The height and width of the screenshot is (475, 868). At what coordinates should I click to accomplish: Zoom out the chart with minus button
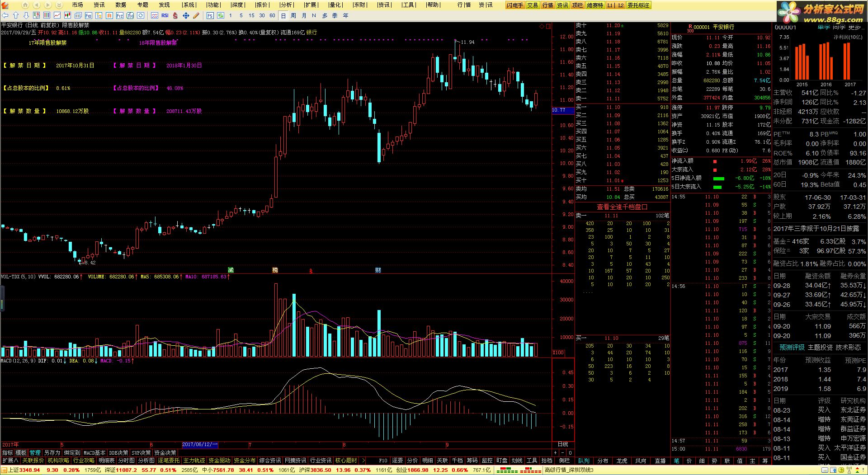pos(563,453)
